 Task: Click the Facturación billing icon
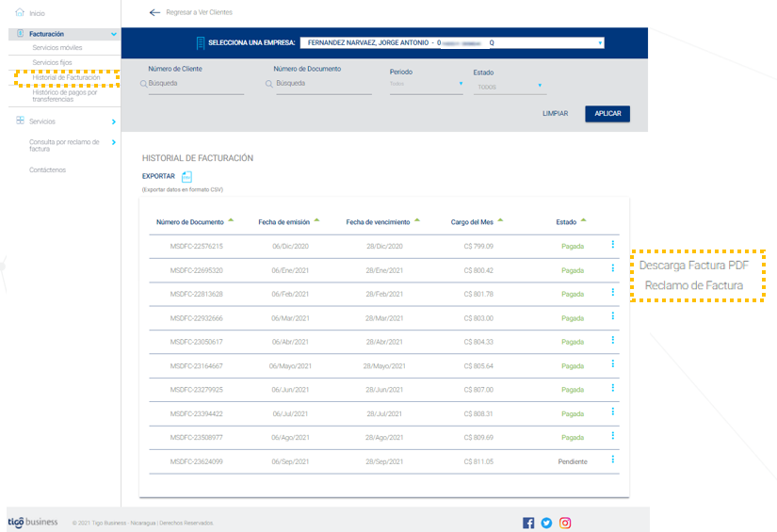click(21, 33)
